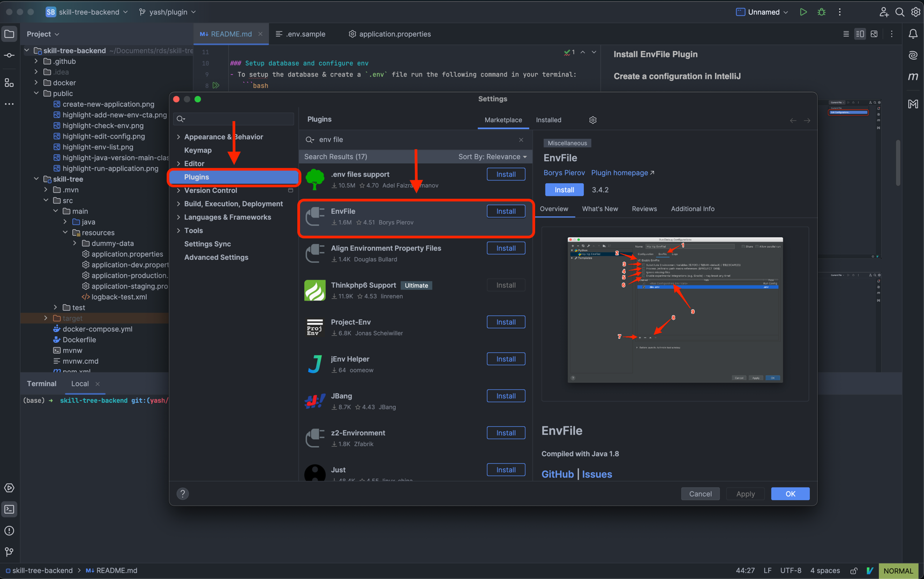The image size is (924, 579).
Task: Click the Settings search field
Action: [235, 119]
